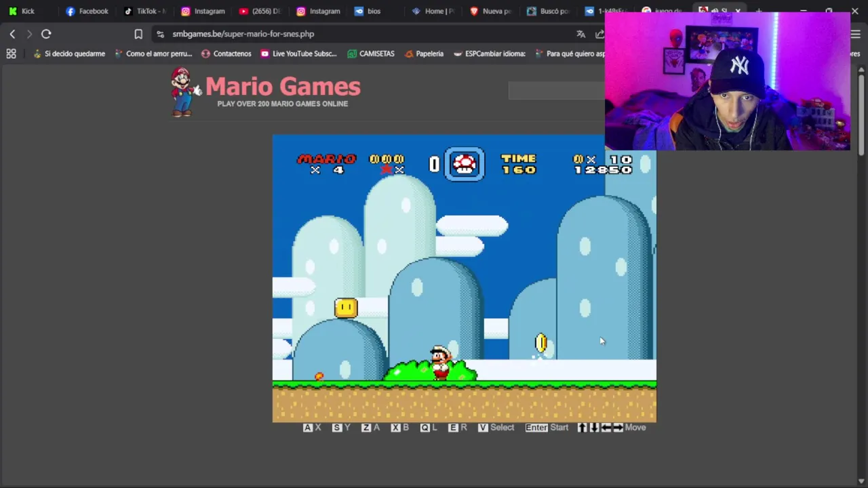Click the 'V Select' key legend
This screenshot has height=488, width=868.
pos(496,428)
